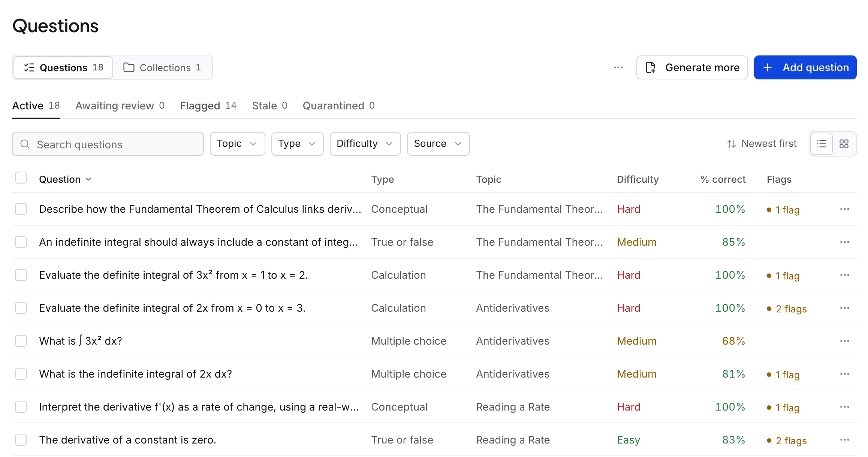Open row menu for 'definite integral of 3x²'
The height and width of the screenshot is (457, 868).
click(x=845, y=275)
